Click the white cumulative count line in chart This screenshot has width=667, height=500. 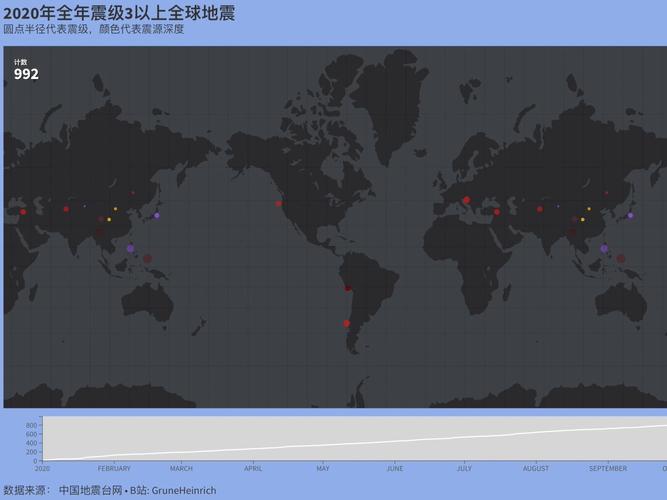coord(355,443)
